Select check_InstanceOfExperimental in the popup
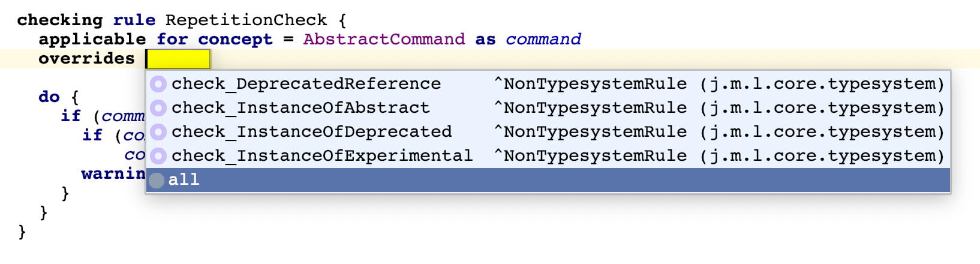Screen dimensions: 980x264 (322, 156)
